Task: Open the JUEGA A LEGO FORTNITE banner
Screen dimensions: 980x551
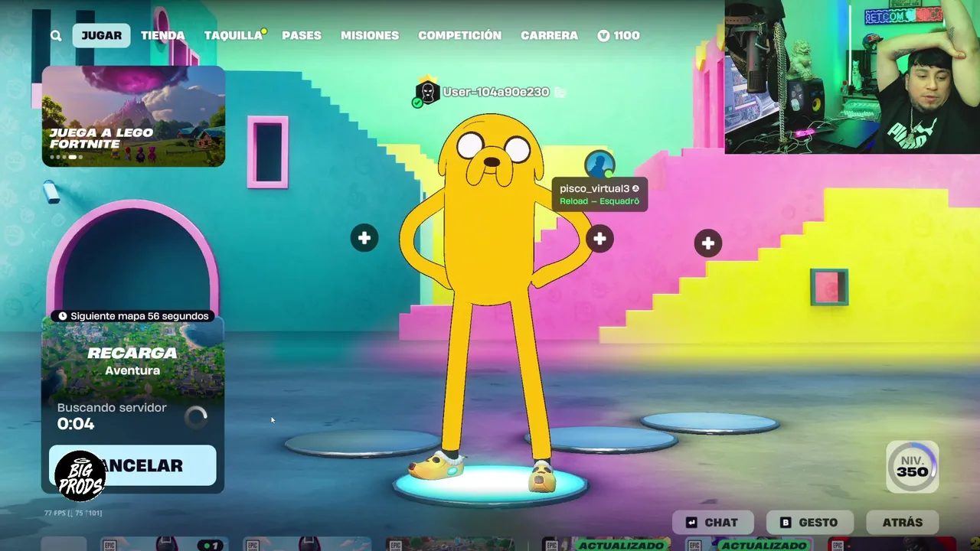Action: (133, 116)
